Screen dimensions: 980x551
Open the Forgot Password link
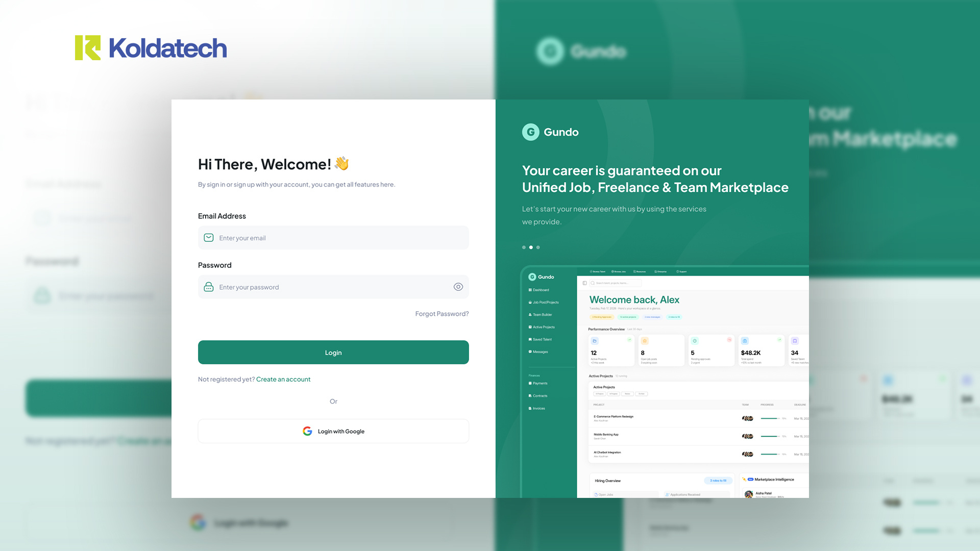pos(442,314)
